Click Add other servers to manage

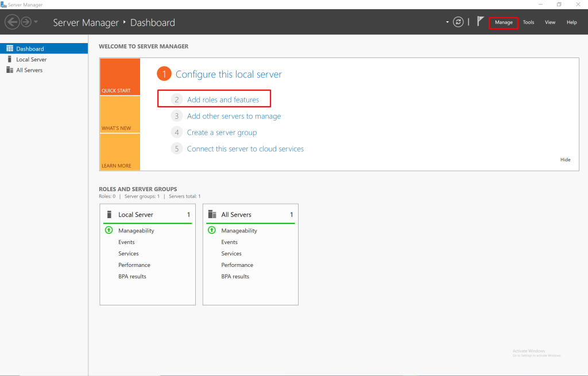(x=234, y=116)
